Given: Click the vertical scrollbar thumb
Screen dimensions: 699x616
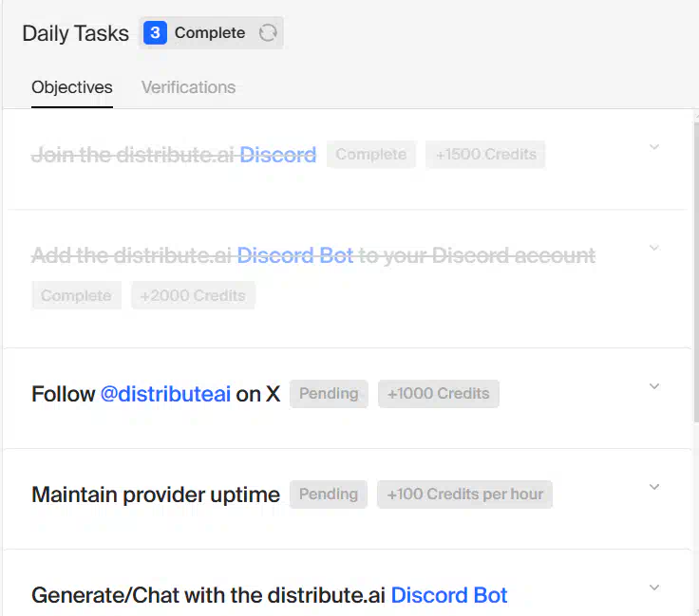Looking at the screenshot, I should pyautogui.click(x=696, y=271).
